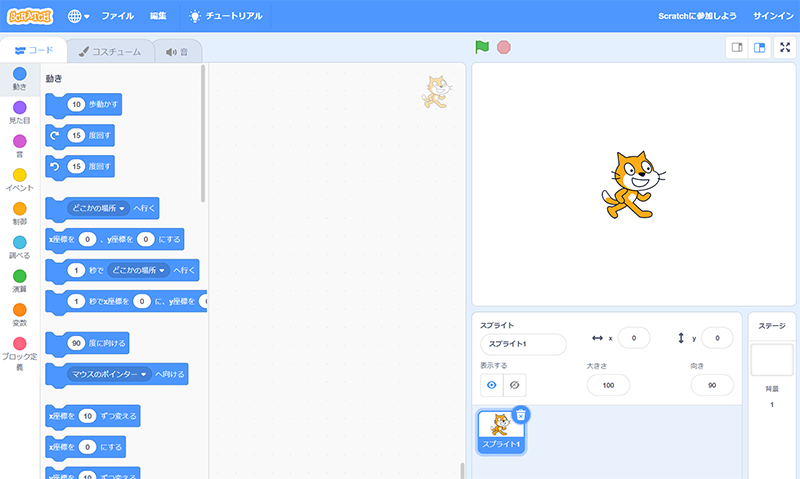Open どこかの場所 dropdown in へ行く block
800x479 pixels.
tap(98, 208)
